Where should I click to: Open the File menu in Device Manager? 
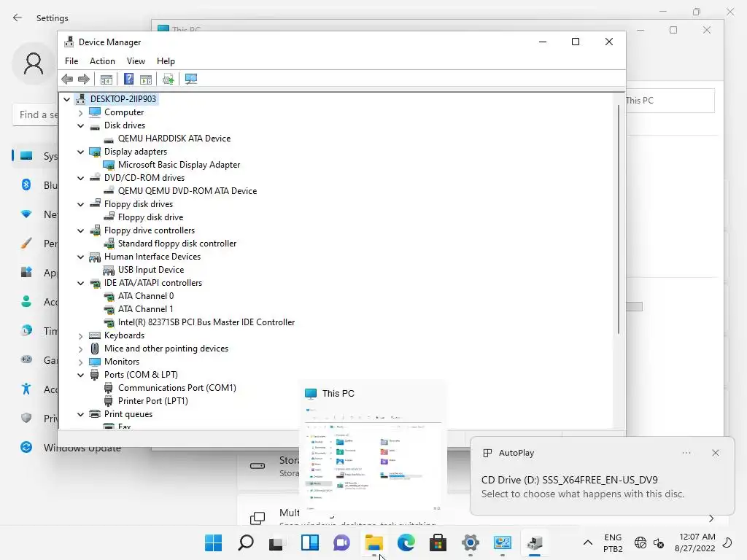tap(71, 61)
